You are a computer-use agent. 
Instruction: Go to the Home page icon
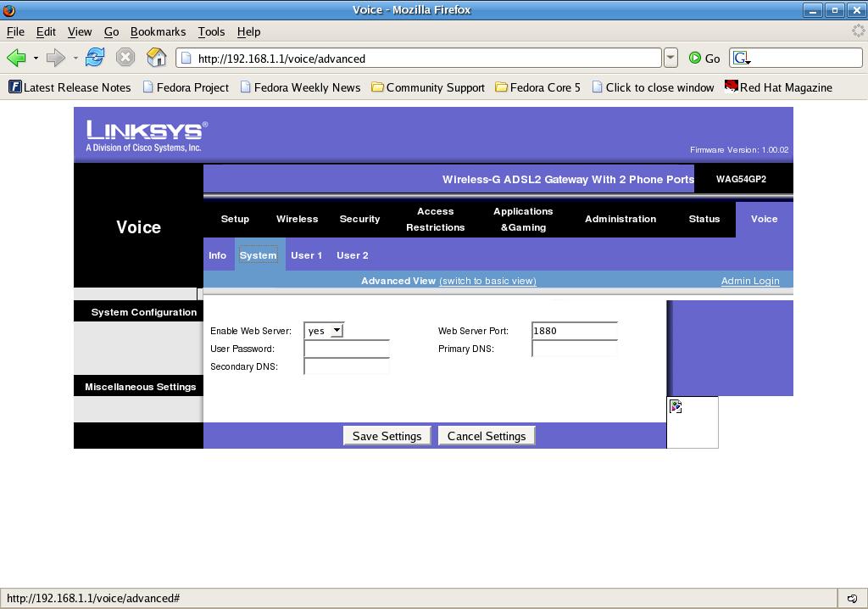point(156,58)
